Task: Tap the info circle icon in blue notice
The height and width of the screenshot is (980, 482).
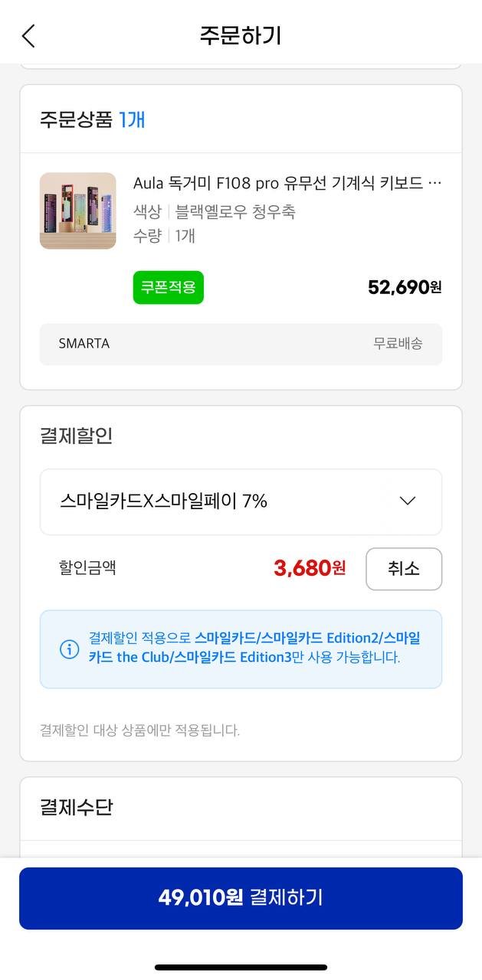Action: (x=69, y=649)
